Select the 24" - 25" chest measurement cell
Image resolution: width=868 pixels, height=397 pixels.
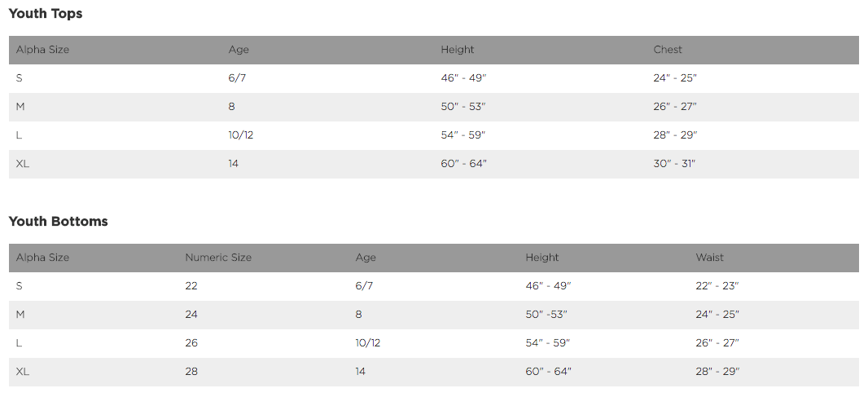tap(675, 78)
